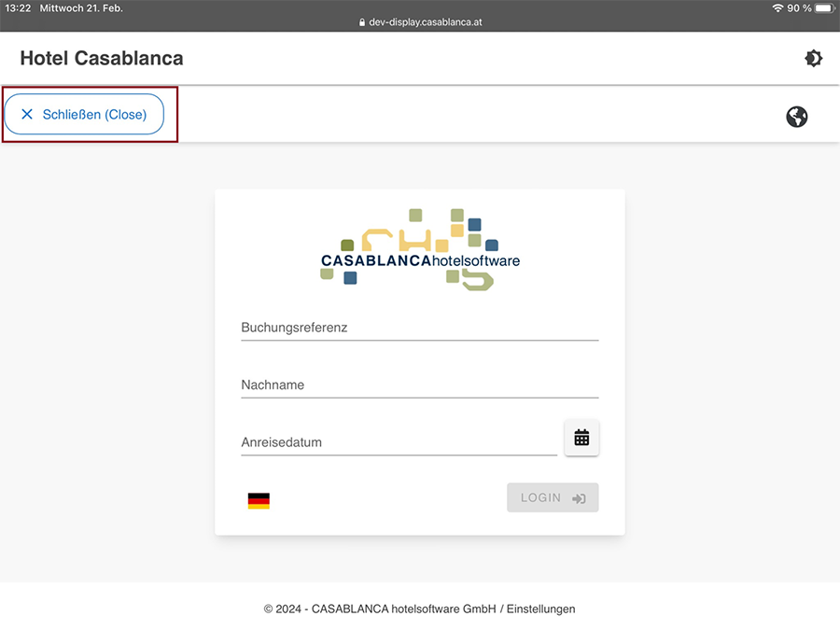Tap the Wi-Fi status icon
Image resolution: width=840 pixels, height=630 pixels.
pos(777,8)
